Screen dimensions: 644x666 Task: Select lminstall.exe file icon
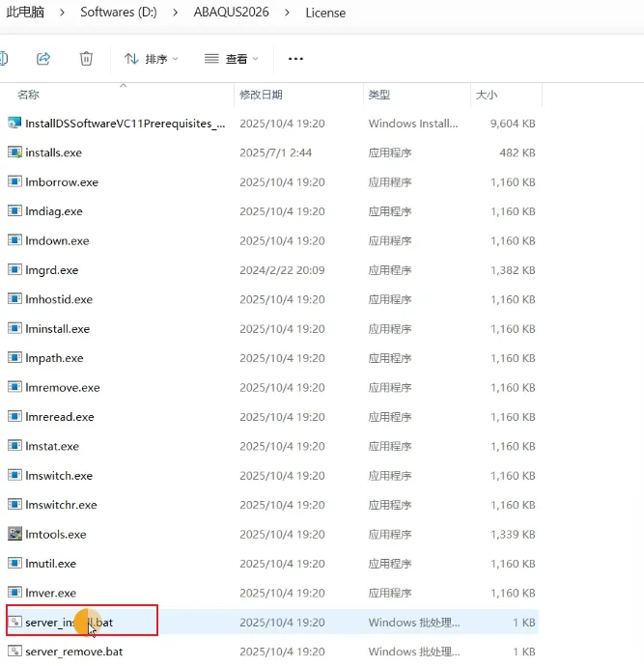[14, 328]
